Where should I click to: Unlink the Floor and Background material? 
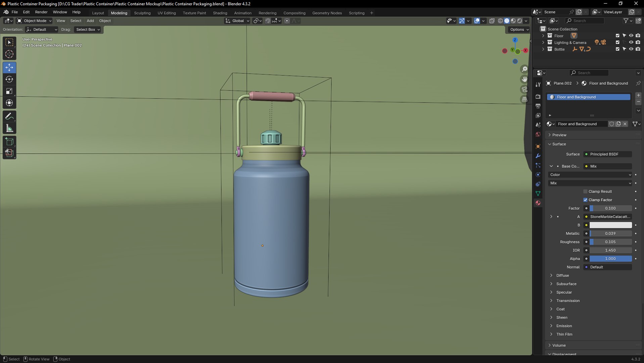pyautogui.click(x=625, y=124)
